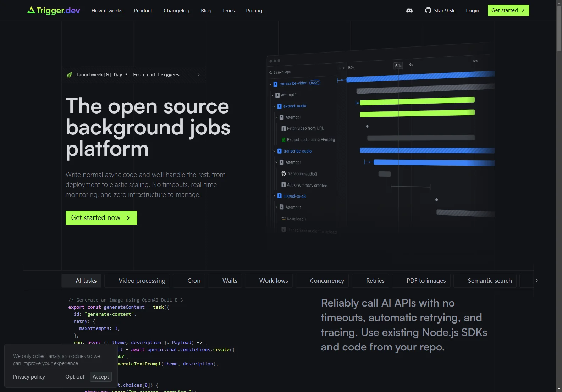This screenshot has height=392, width=562.
Task: Click info icon beside Fetch video from URL
Action: pos(283,128)
